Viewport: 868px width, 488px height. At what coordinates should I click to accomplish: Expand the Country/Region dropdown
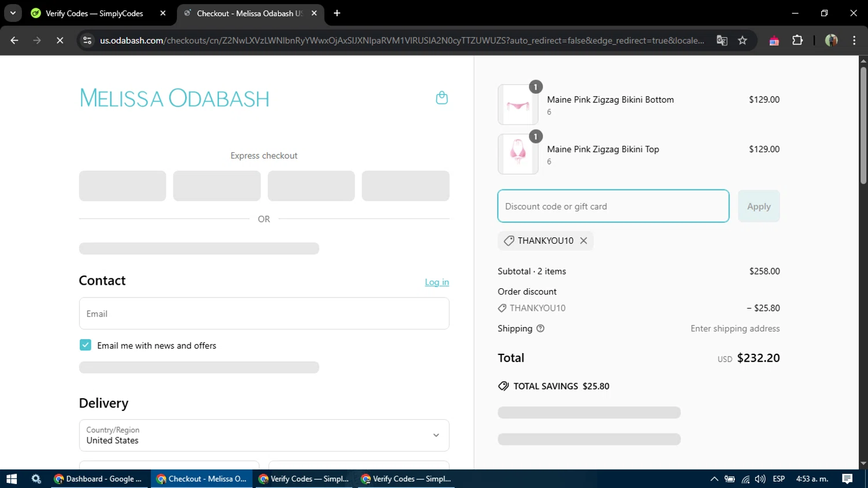[x=264, y=435]
